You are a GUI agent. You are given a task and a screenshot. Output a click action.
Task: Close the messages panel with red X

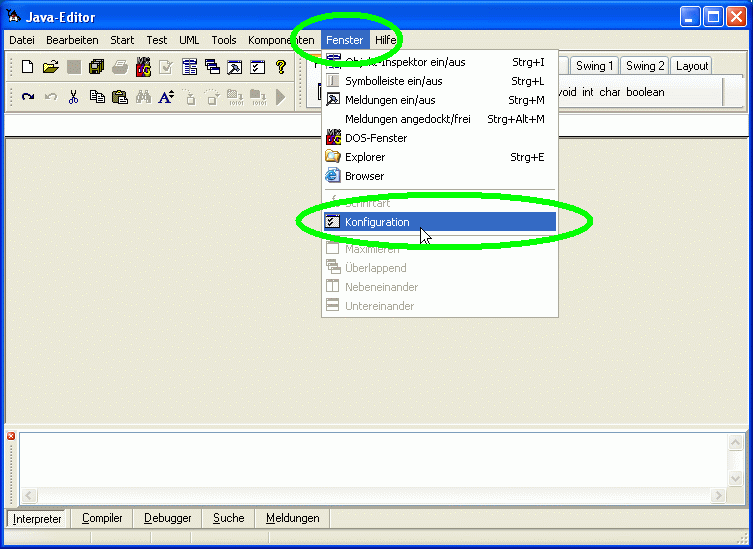coord(11,436)
